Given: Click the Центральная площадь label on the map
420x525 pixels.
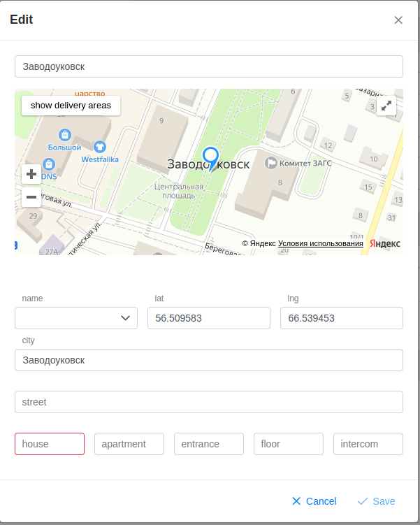Looking at the screenshot, I should pyautogui.click(x=178, y=191).
